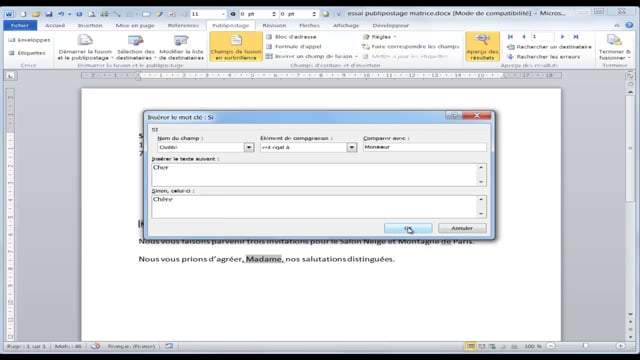Open the Règles dropdown
Image resolution: width=640 pixels, height=360 pixels.
[379, 37]
